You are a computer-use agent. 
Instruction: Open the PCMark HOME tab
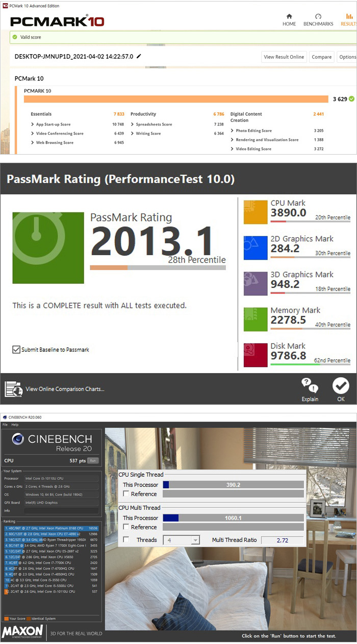coord(289,20)
